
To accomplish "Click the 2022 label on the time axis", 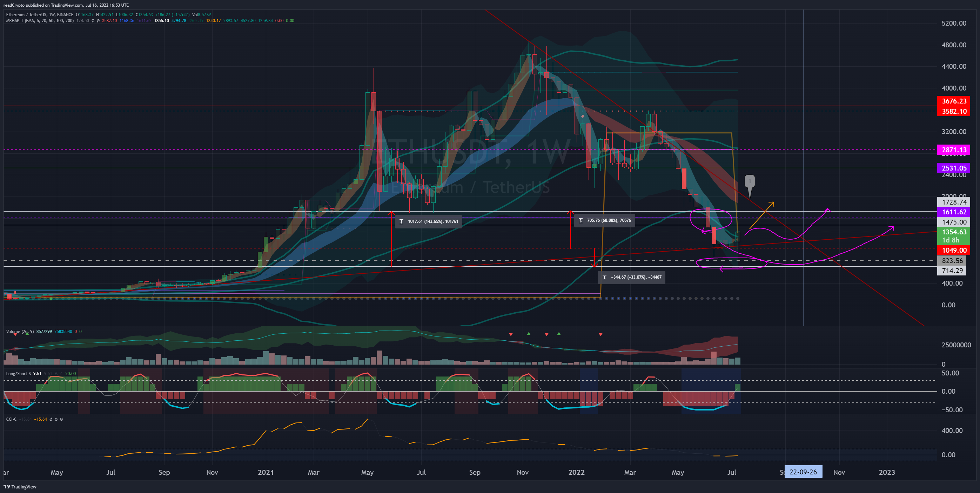I will (x=576, y=472).
